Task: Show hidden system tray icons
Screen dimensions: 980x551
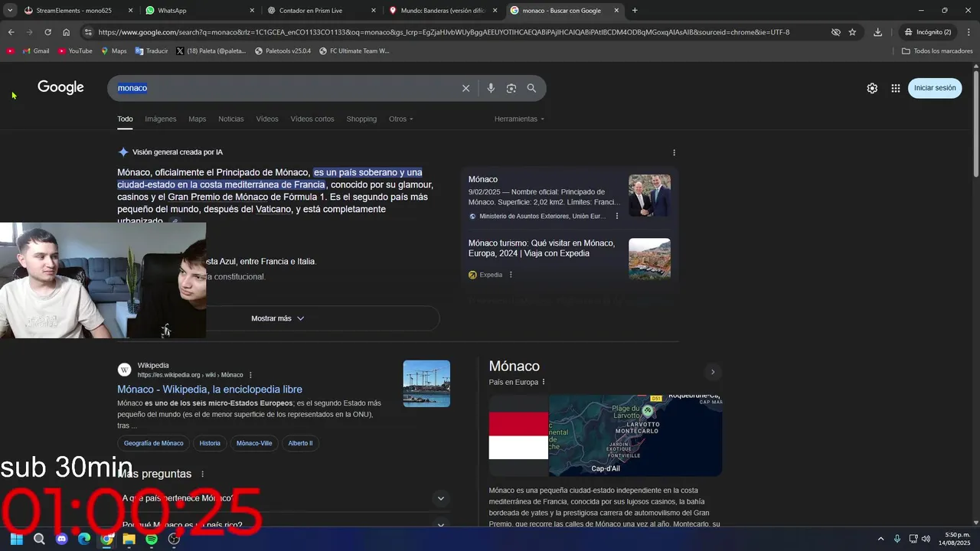Action: coord(880,539)
